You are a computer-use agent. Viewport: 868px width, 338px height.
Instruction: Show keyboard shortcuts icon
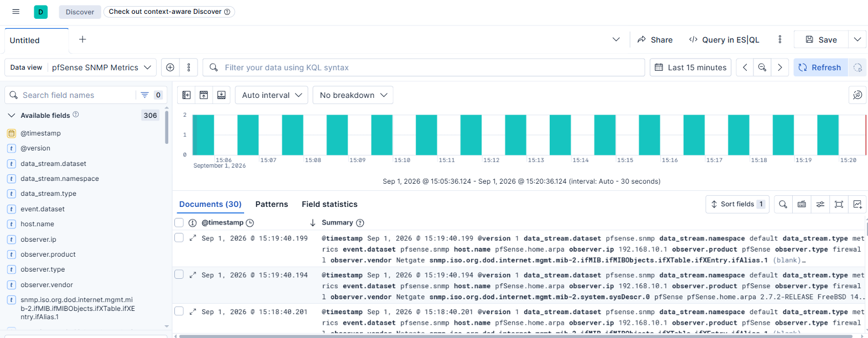pos(802,204)
